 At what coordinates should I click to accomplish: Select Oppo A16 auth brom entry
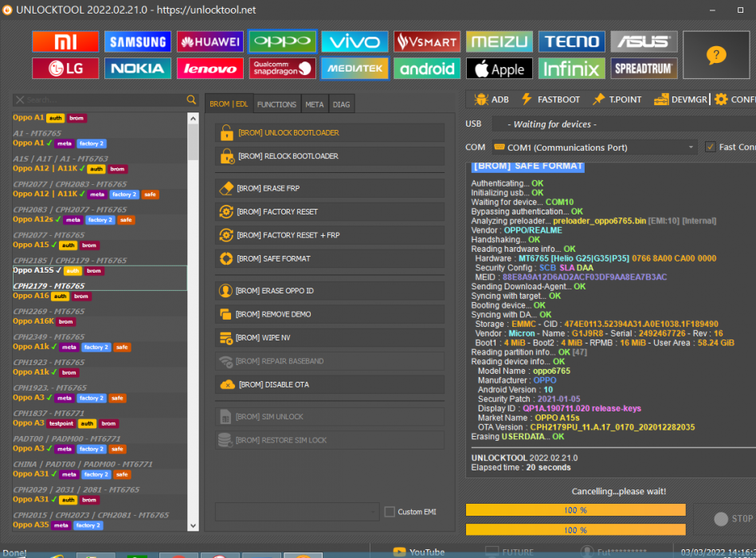(x=100, y=304)
